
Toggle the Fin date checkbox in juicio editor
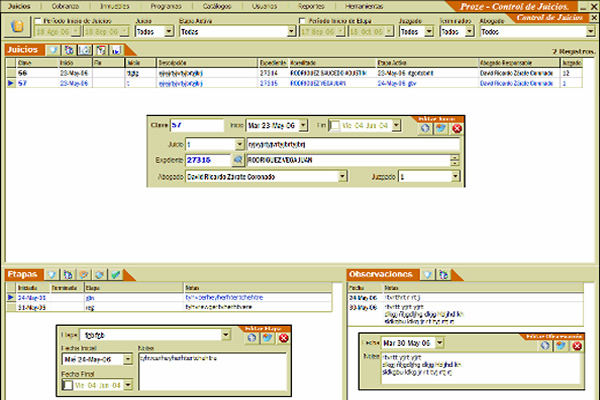point(335,126)
